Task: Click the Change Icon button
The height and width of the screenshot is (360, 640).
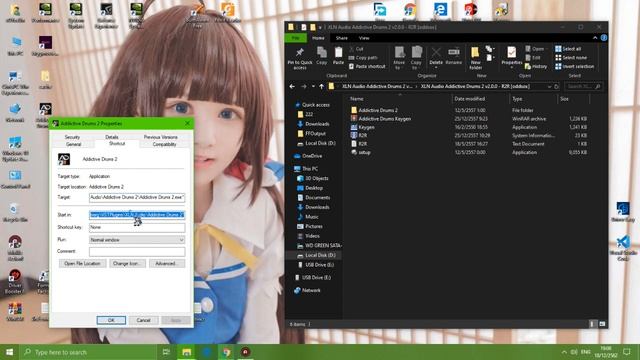Action: [x=127, y=264]
